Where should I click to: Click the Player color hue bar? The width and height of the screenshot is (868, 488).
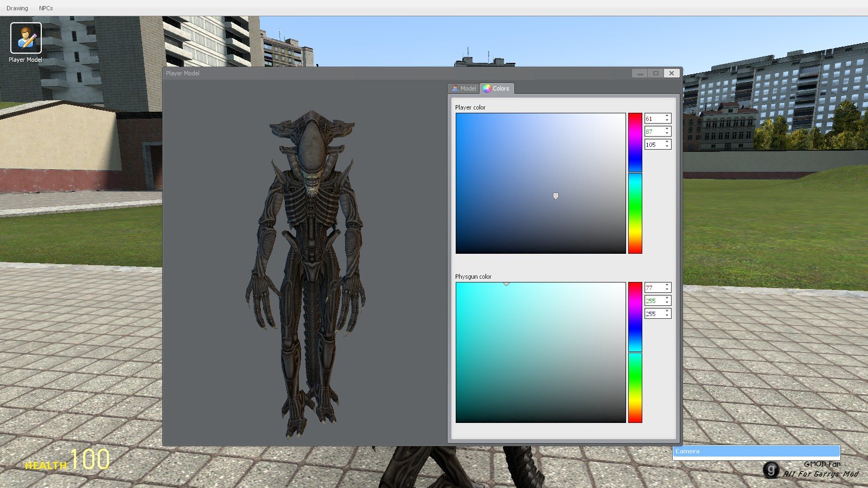[635, 183]
